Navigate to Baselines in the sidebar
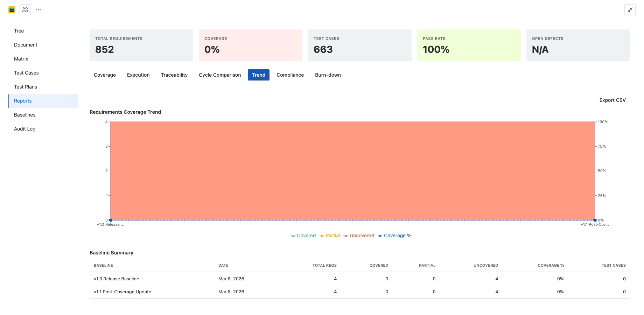The image size is (644, 315). click(24, 115)
